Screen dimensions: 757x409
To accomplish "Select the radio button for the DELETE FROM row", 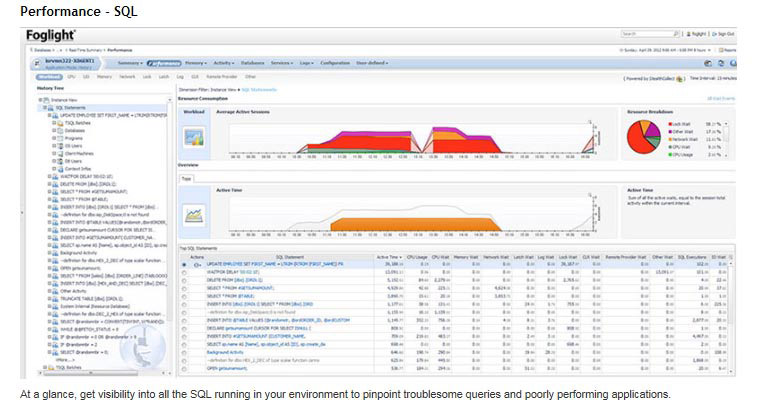I will (x=184, y=281).
